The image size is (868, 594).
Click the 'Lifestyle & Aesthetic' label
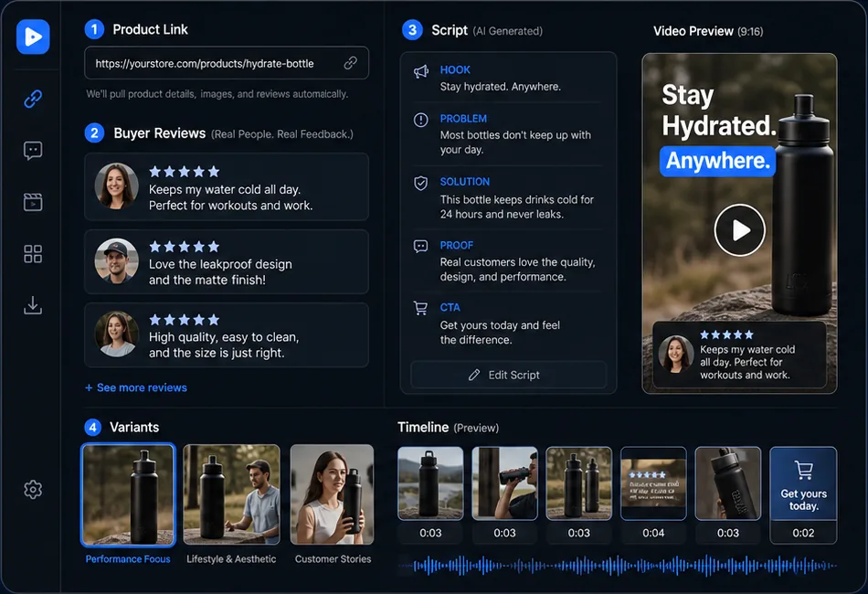231,559
